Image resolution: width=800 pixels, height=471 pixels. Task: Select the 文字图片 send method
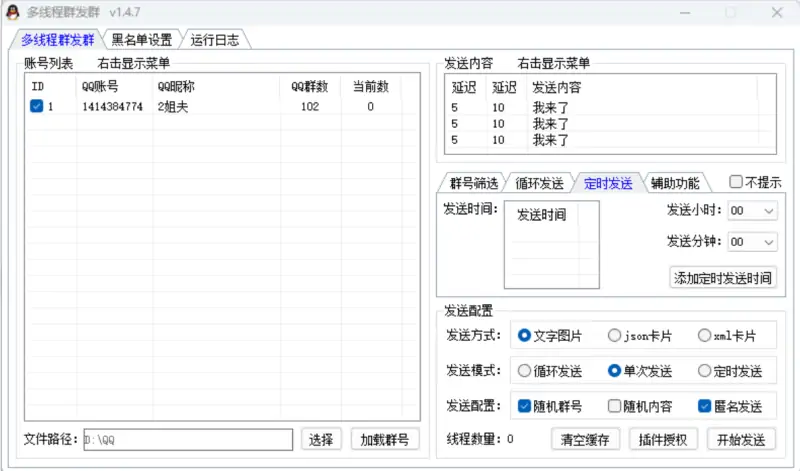pyautogui.click(x=525, y=336)
